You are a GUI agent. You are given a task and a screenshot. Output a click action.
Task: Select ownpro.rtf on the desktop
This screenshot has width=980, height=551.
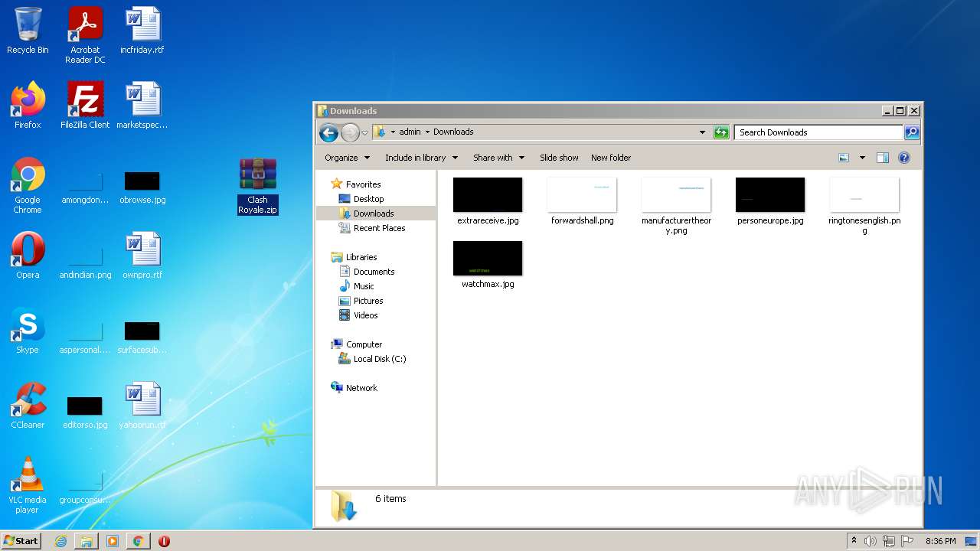pyautogui.click(x=142, y=255)
